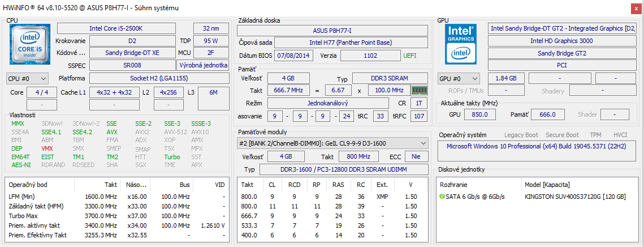Click the 666.7 MHz memory clock field
644x247 pixels.
click(x=289, y=90)
